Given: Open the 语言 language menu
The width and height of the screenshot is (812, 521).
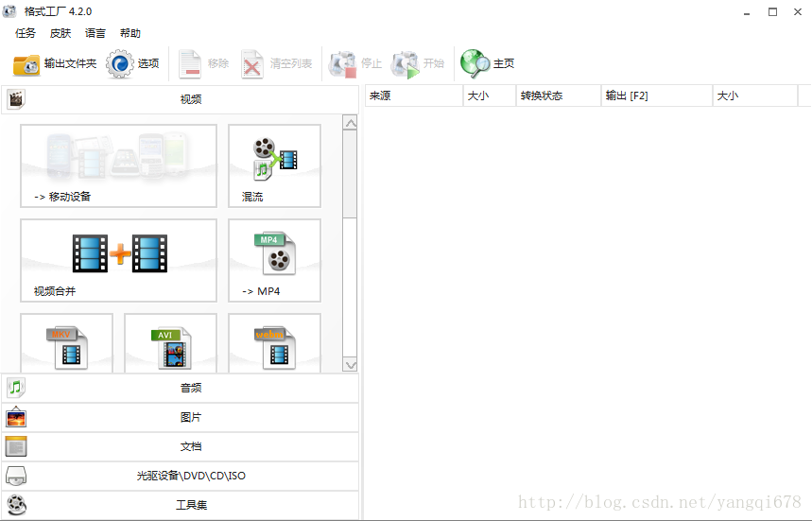Looking at the screenshot, I should tap(95, 33).
